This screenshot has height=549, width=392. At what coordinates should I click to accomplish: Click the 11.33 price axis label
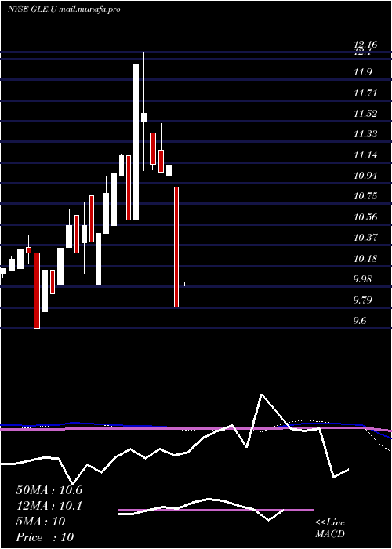(365, 134)
